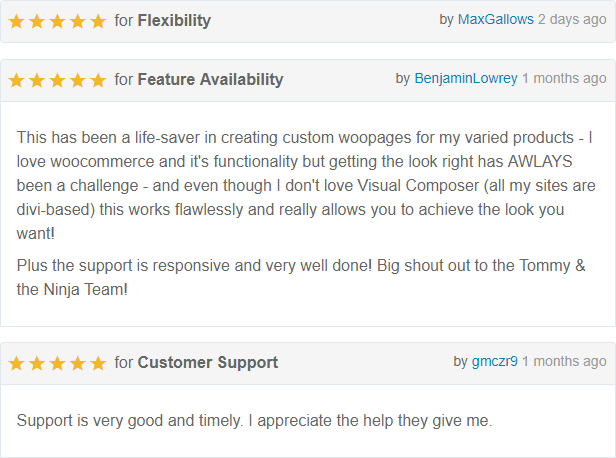Screen dimensions: 616x458
Task: Click fifth star of Customer Support review
Action: pyautogui.click(x=98, y=363)
